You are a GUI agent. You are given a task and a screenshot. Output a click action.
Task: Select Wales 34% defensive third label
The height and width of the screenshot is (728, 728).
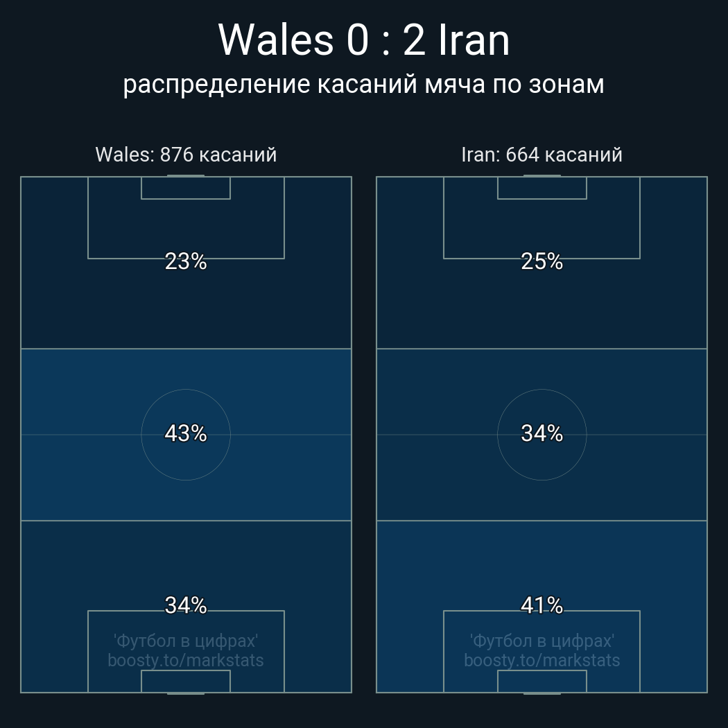(186, 606)
